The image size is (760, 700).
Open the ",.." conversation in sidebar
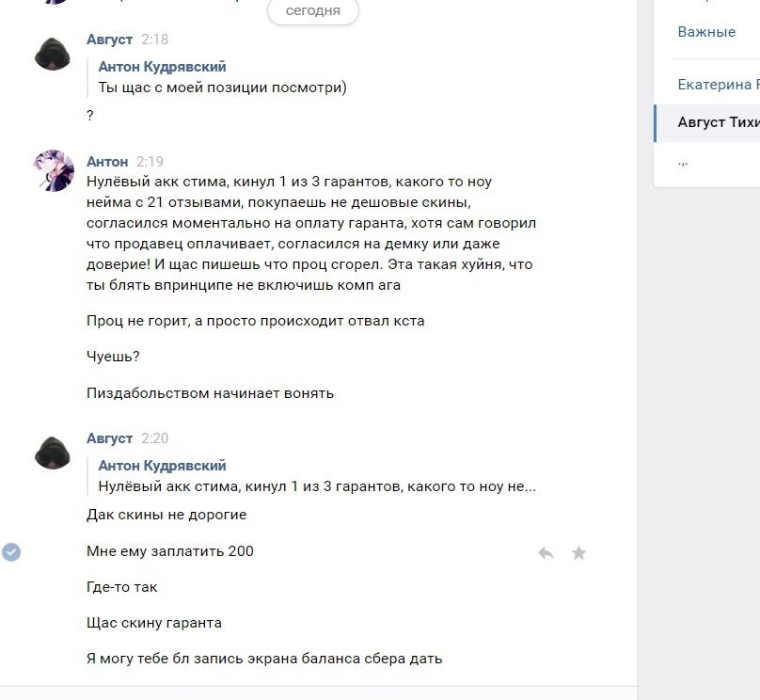tap(683, 162)
